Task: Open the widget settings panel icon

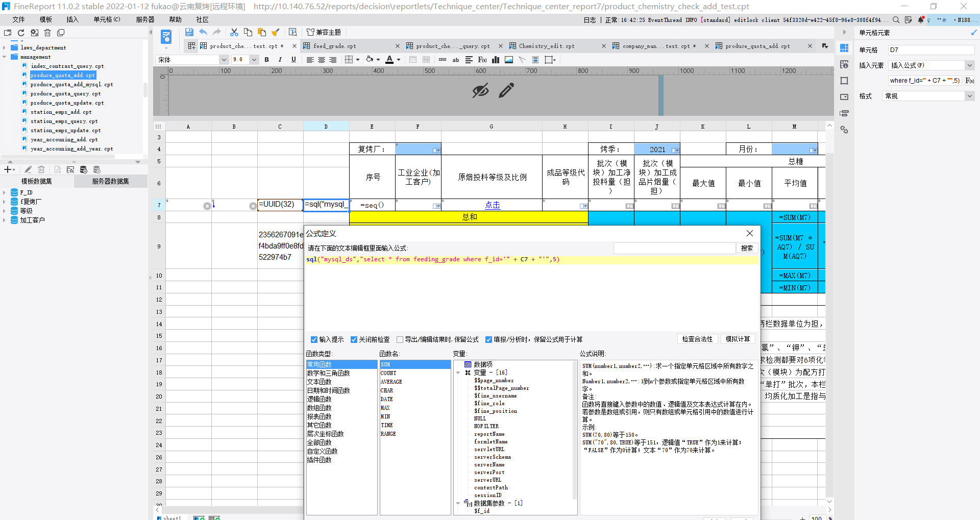Action: 844,97
